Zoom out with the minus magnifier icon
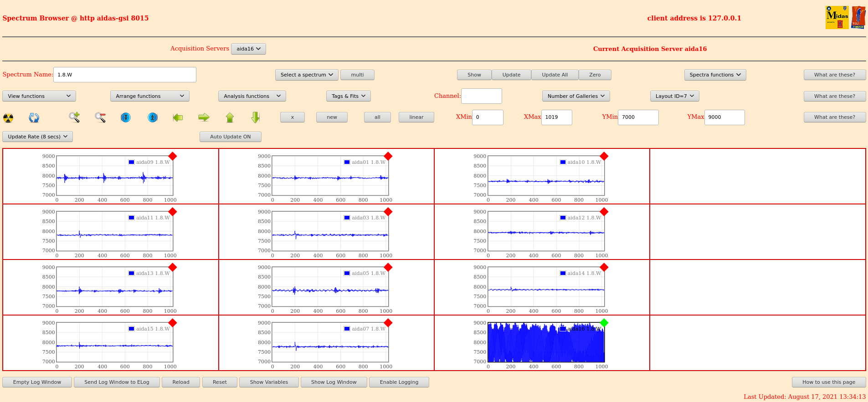 pyautogui.click(x=100, y=117)
